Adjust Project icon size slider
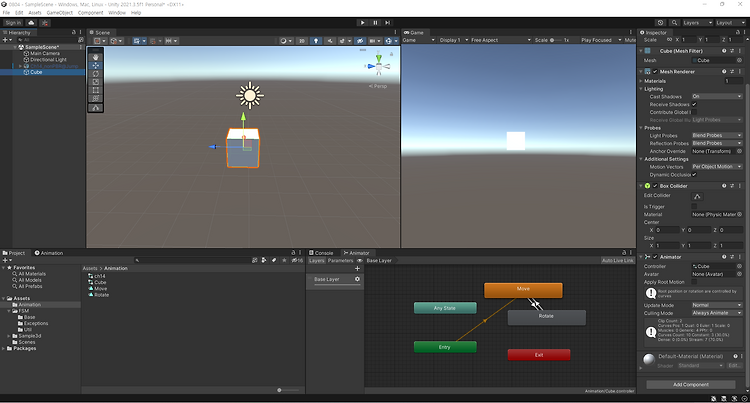750x403 pixels. coord(287,390)
